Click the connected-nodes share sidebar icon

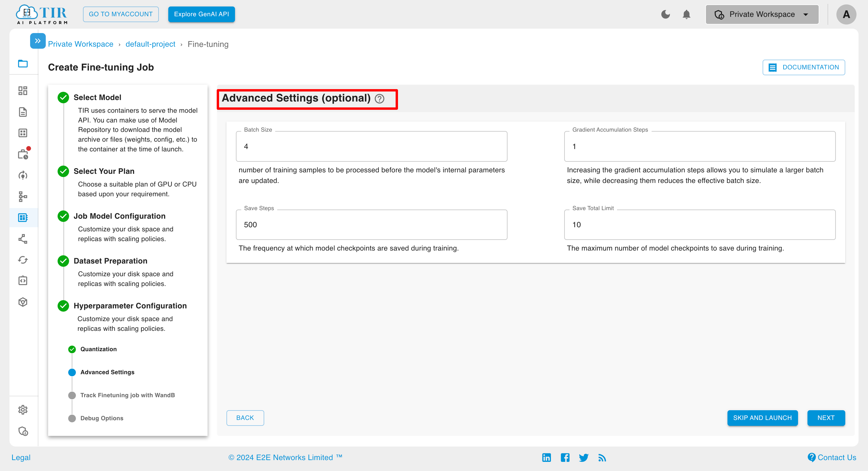[x=23, y=239]
